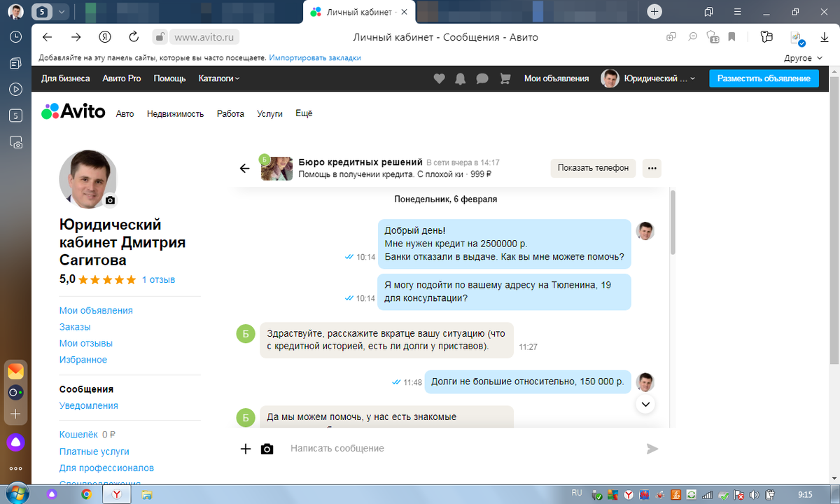
Task: Open Сообщения sidebar section
Action: point(86,389)
